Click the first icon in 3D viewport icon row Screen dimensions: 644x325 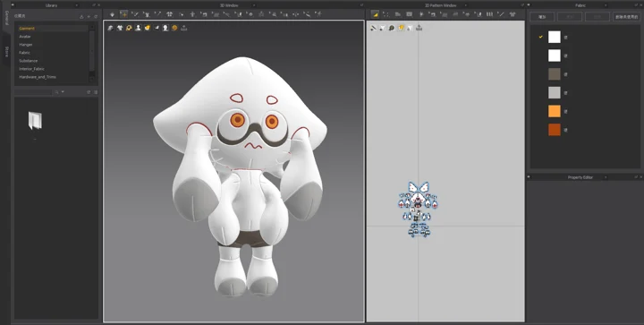[x=111, y=28]
